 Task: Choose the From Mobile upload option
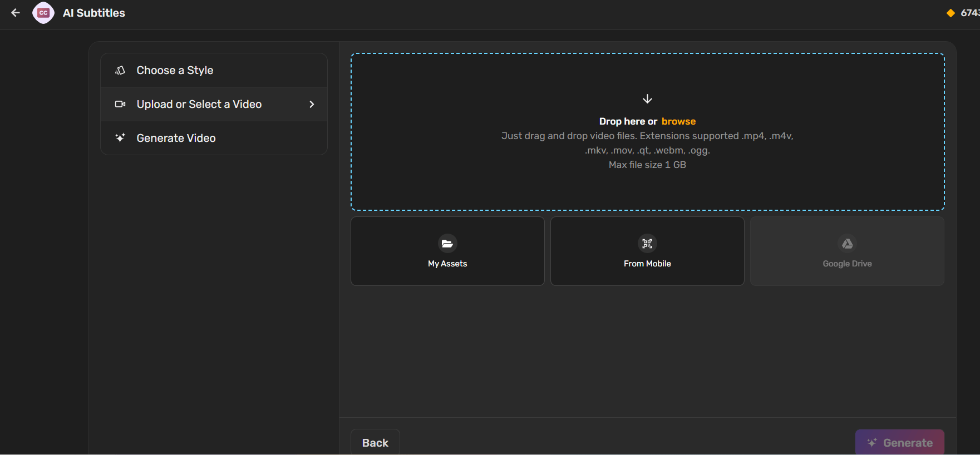(647, 251)
